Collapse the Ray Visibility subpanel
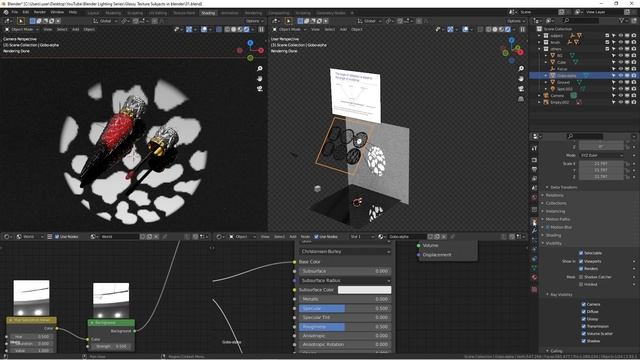This screenshot has height=360, width=640. point(561,295)
